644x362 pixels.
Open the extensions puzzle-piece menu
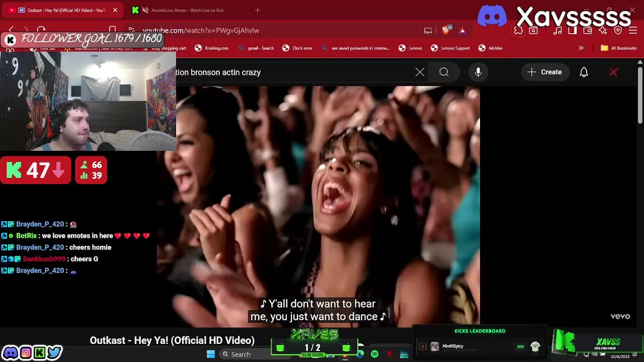pyautogui.click(x=518, y=31)
